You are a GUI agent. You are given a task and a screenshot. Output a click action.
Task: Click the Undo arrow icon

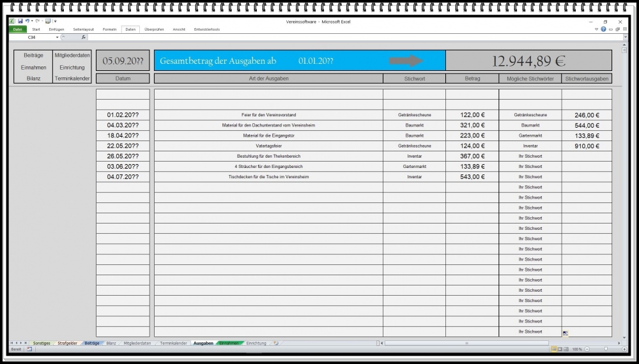pos(27,21)
